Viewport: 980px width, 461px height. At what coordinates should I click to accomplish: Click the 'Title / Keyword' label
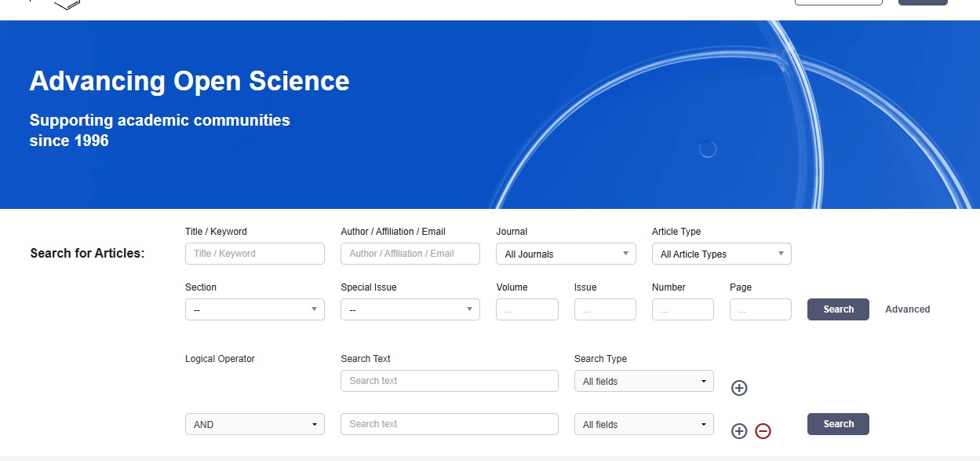pos(216,232)
